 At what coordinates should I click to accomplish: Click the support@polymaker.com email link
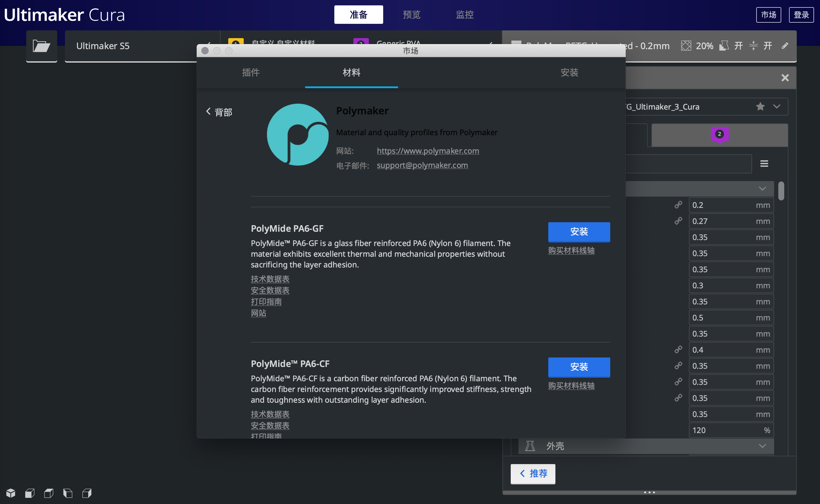pos(422,165)
